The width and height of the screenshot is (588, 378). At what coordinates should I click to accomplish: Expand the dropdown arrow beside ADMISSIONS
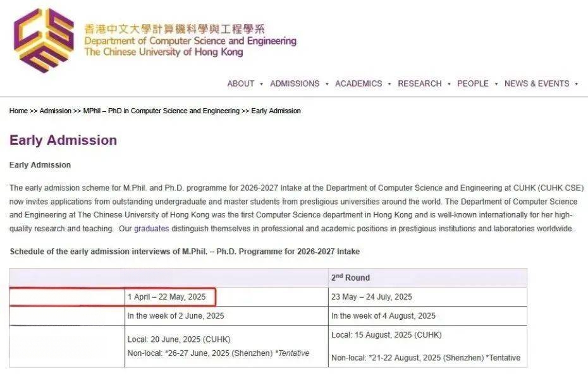point(327,84)
